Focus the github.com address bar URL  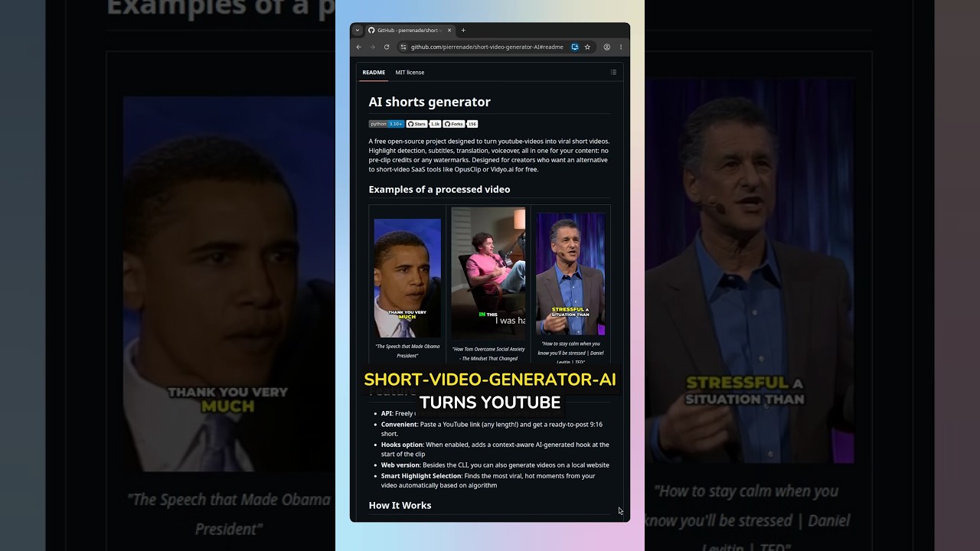click(x=487, y=47)
